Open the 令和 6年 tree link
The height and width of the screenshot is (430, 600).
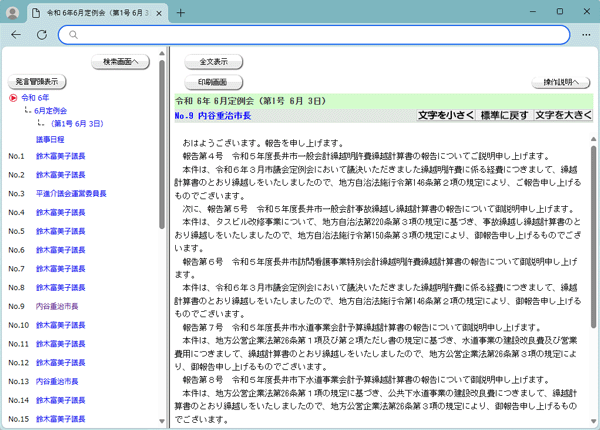[35, 98]
